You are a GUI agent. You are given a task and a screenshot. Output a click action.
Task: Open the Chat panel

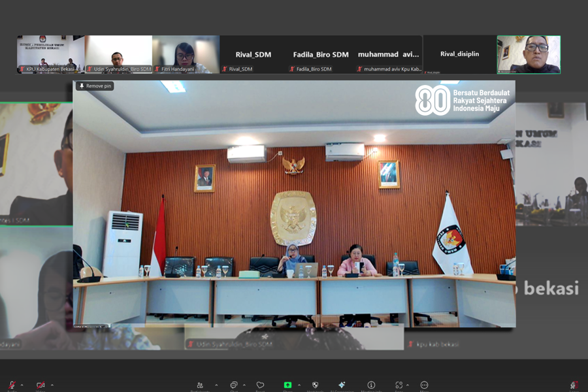[234, 385]
